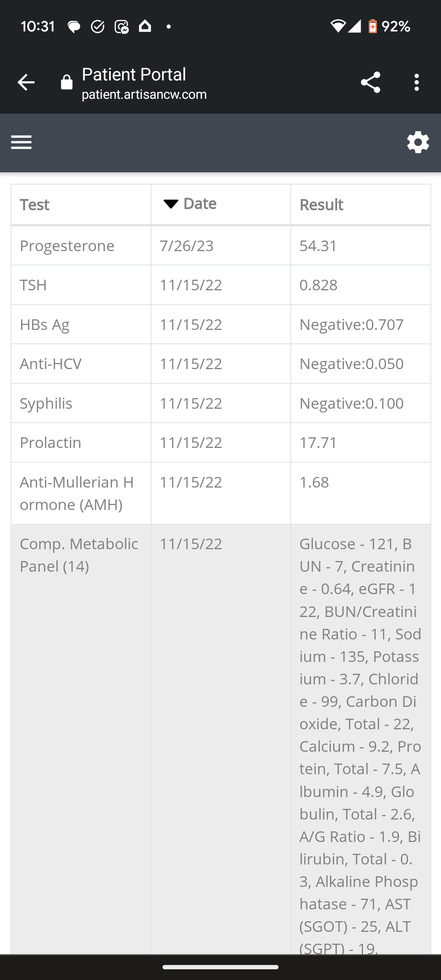Screen dimensions: 441x980
Task: Tap the Android home gesture bar
Action: (x=220, y=967)
